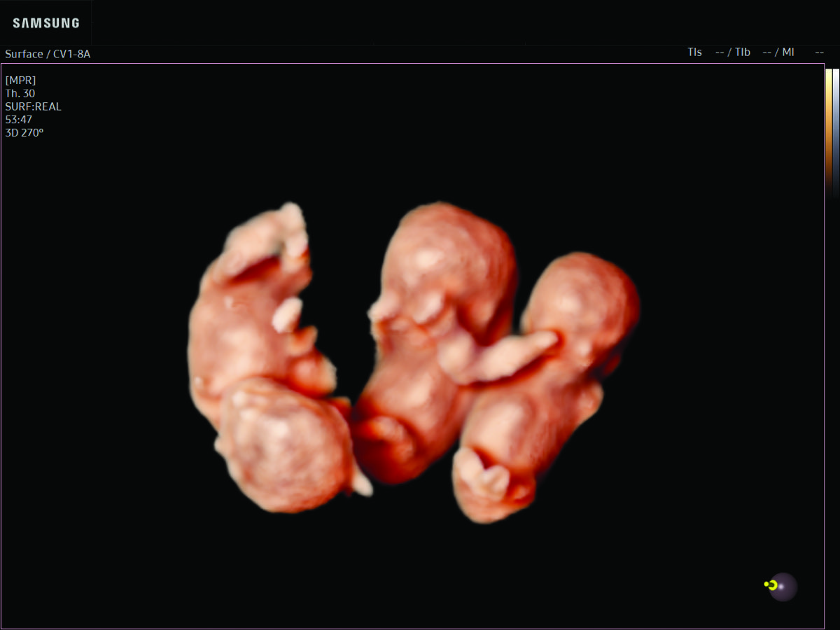Click the SURF:REAL render mode label
The width and height of the screenshot is (840, 630).
pyautogui.click(x=33, y=106)
